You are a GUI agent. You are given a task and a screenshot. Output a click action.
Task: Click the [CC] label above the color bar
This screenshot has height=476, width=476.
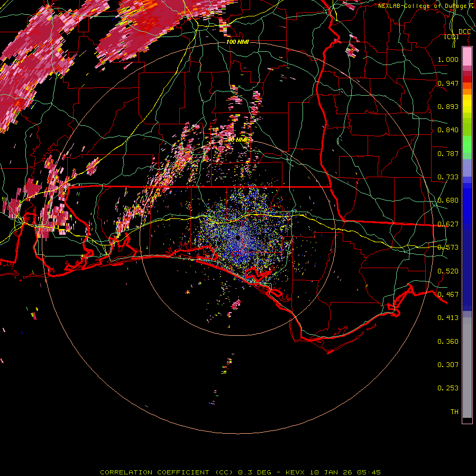point(451,37)
